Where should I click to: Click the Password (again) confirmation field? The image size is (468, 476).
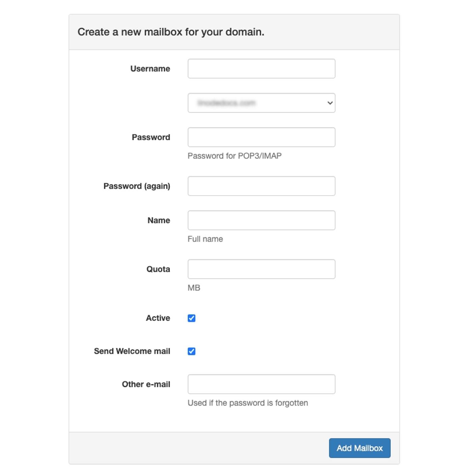coord(261,186)
